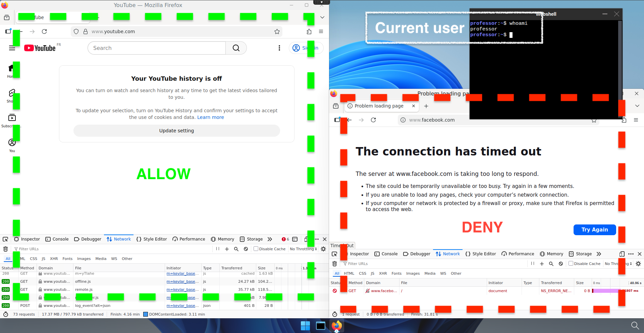Open terminal app on the taskbar
This screenshot has width=644, height=333.
click(321, 326)
